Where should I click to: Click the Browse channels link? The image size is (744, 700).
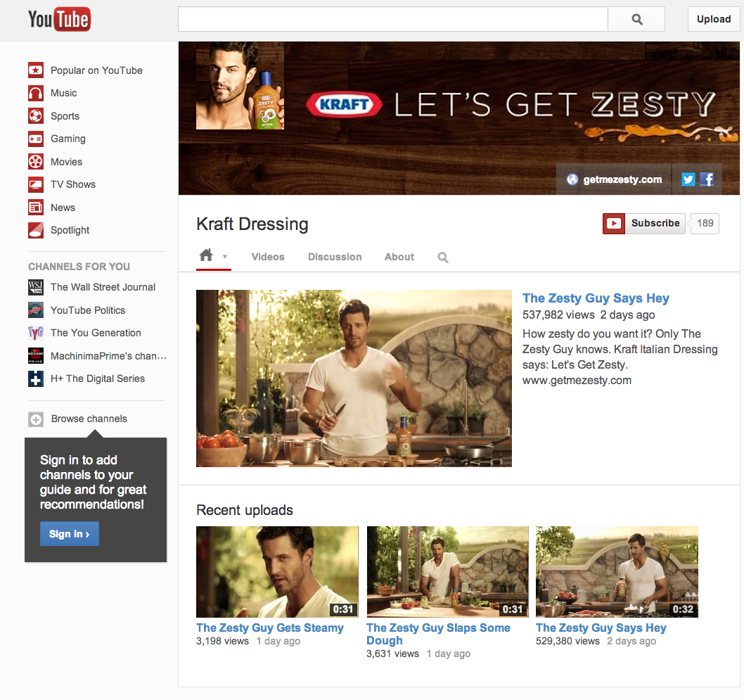(x=89, y=419)
